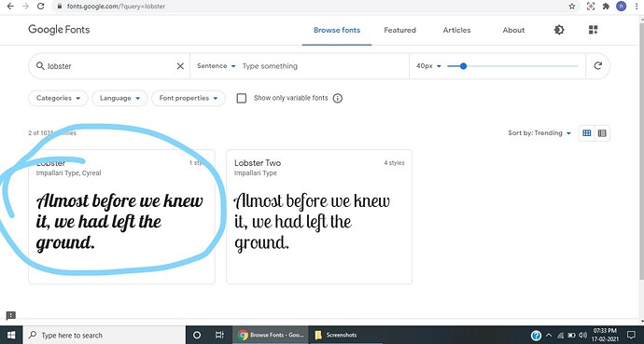This screenshot has width=644, height=344.
Task: Open Cortana circle on taskbar
Action: (x=197, y=335)
